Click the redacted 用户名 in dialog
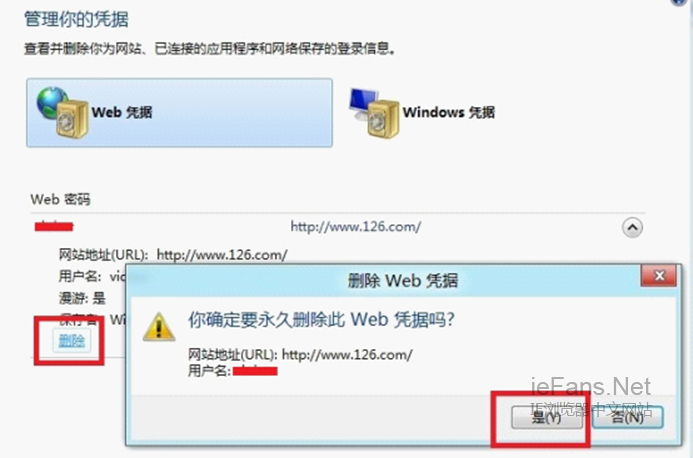This screenshot has width=693, height=458. 255,371
